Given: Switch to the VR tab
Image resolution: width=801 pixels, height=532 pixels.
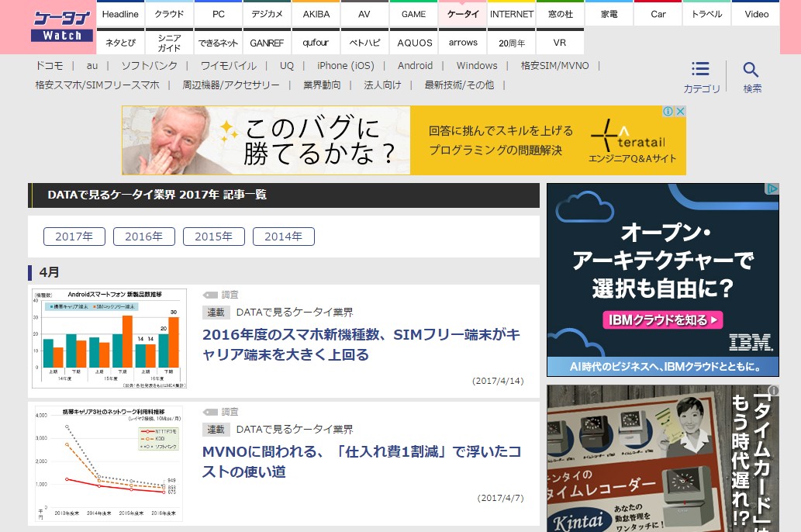Looking at the screenshot, I should [x=560, y=43].
